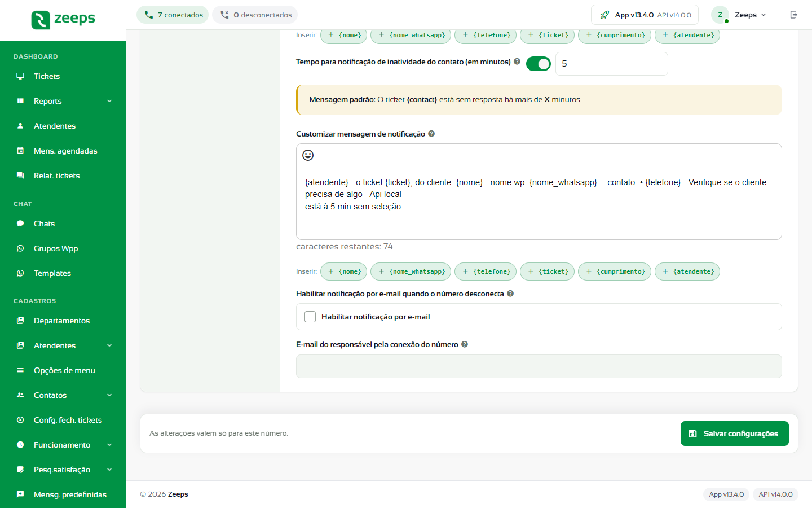Click the 7 conectados status pill
The height and width of the screenshot is (508, 812).
pos(173,15)
